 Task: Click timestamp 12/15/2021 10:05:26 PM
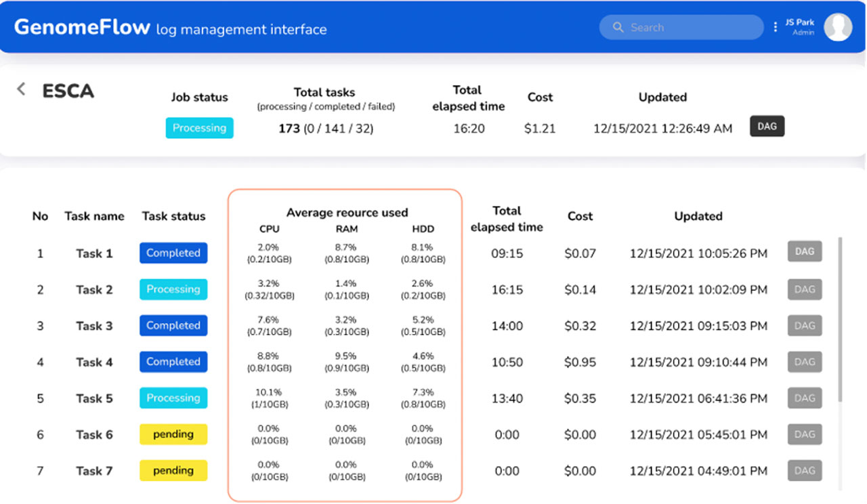coord(698,253)
